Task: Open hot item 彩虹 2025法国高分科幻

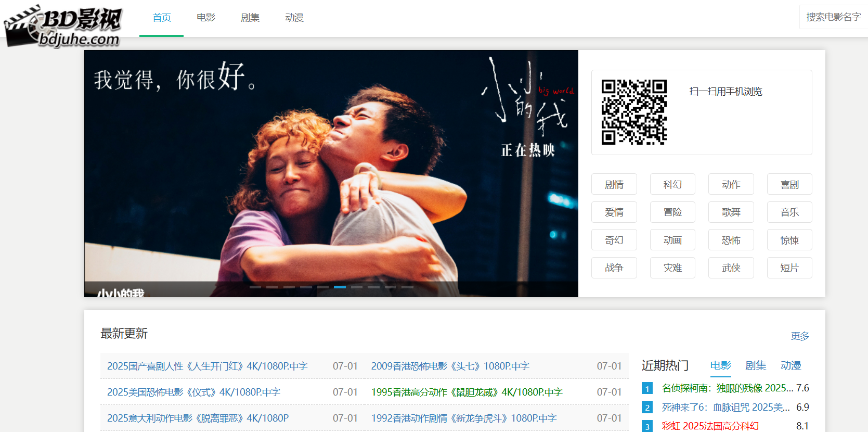Action: 710,426
